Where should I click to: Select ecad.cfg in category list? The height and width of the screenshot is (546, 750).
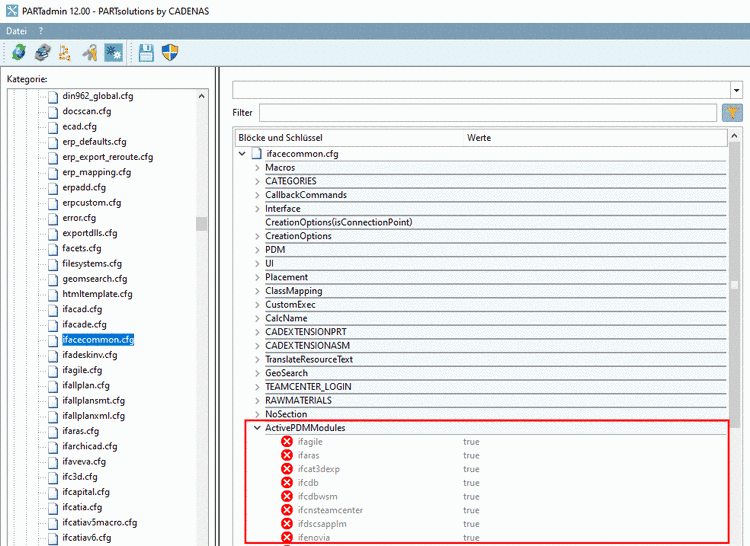pyautogui.click(x=79, y=127)
